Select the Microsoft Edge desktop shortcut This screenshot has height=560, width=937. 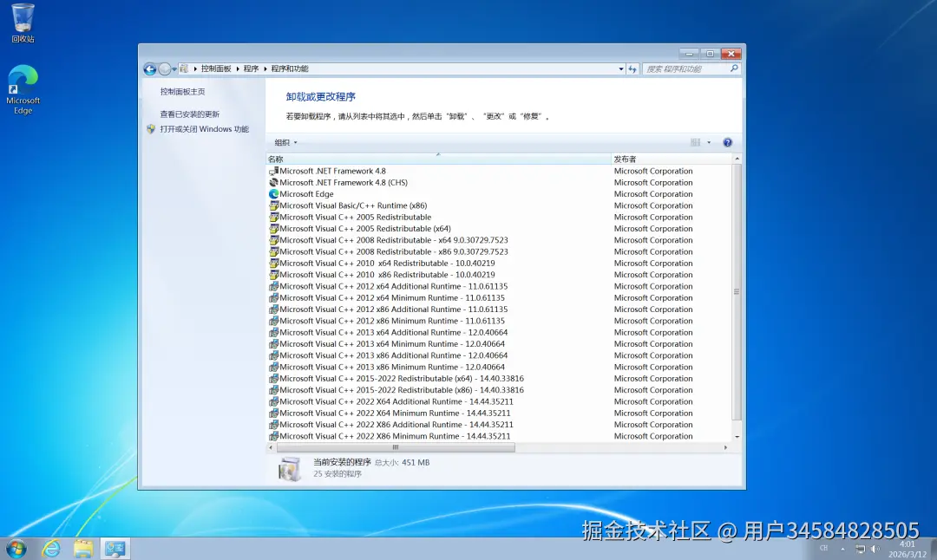(23, 89)
